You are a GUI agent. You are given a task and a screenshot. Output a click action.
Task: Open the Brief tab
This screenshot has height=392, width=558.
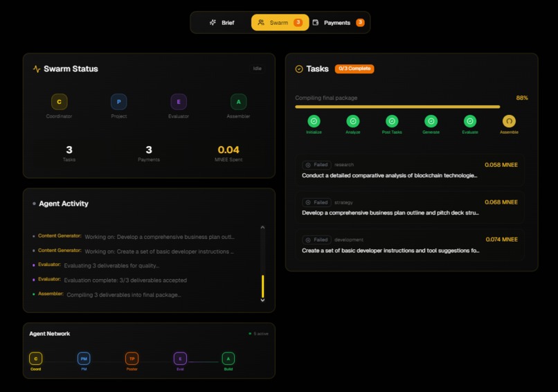[222, 22]
